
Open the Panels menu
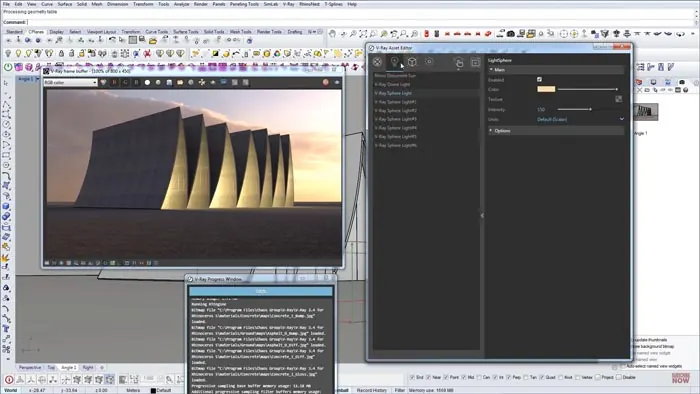[x=219, y=4]
